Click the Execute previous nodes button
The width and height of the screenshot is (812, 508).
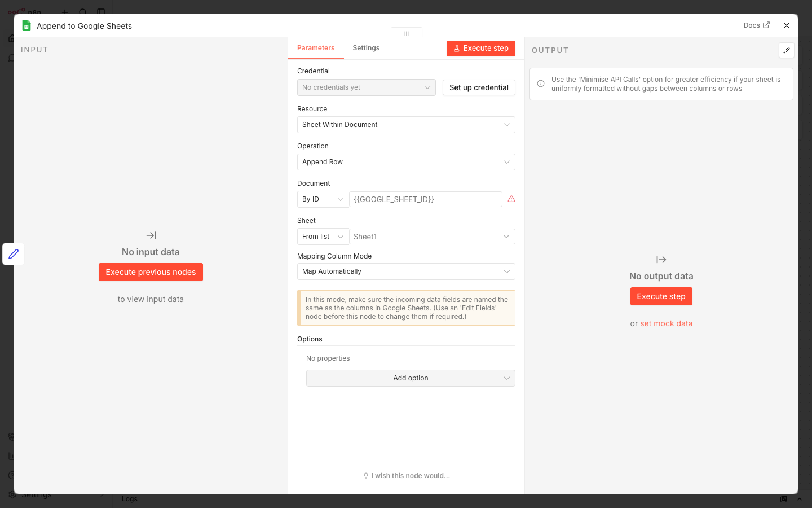151,272
